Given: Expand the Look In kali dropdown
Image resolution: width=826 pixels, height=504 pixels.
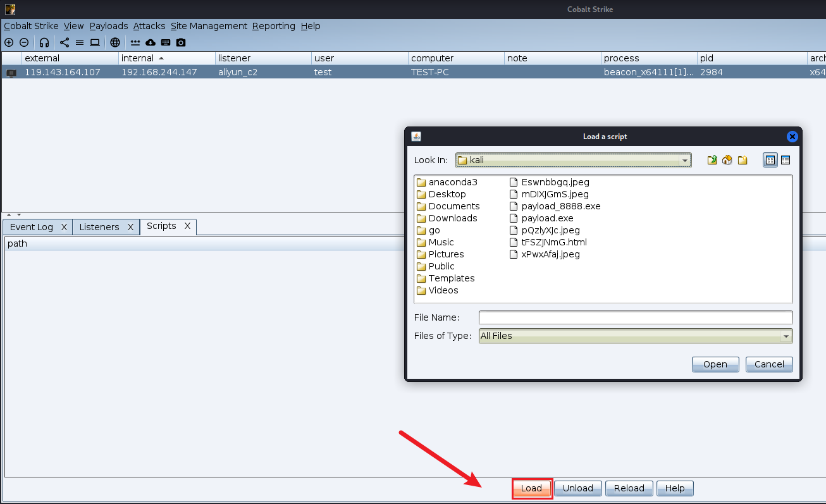Looking at the screenshot, I should (685, 161).
